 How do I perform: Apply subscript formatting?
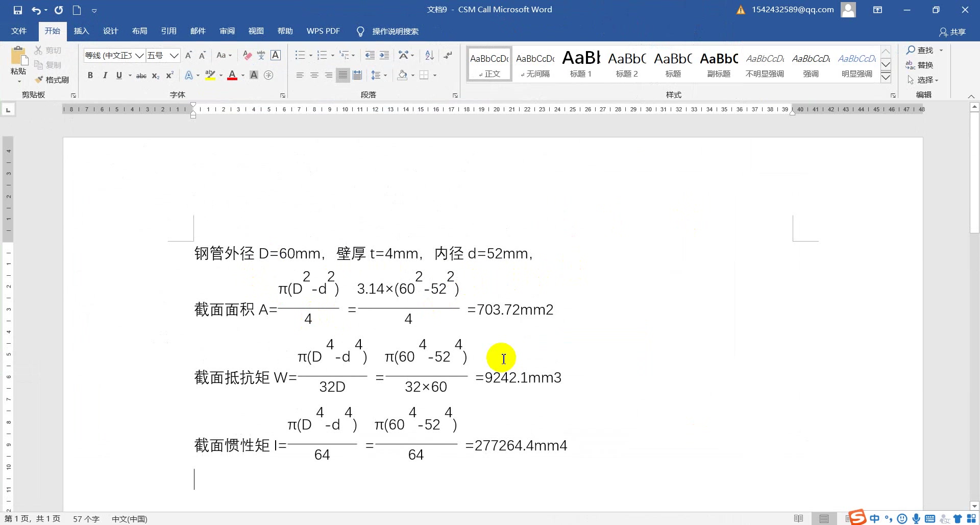pos(155,75)
